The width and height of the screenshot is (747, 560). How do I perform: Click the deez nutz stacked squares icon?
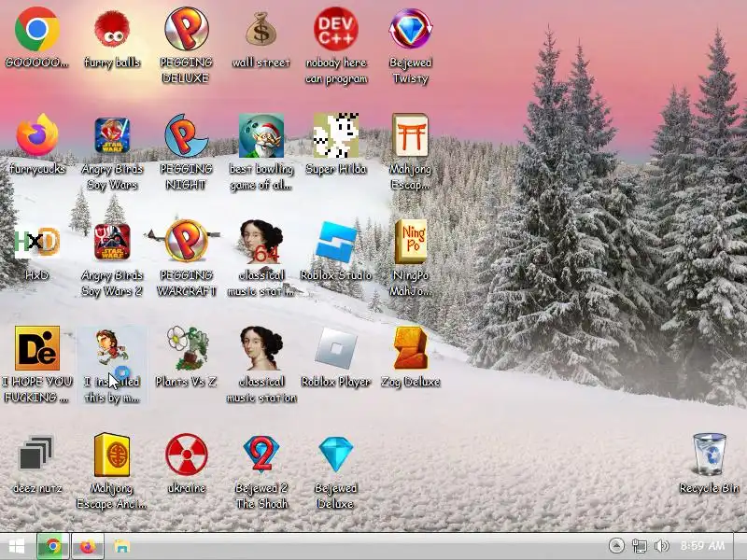(37, 454)
